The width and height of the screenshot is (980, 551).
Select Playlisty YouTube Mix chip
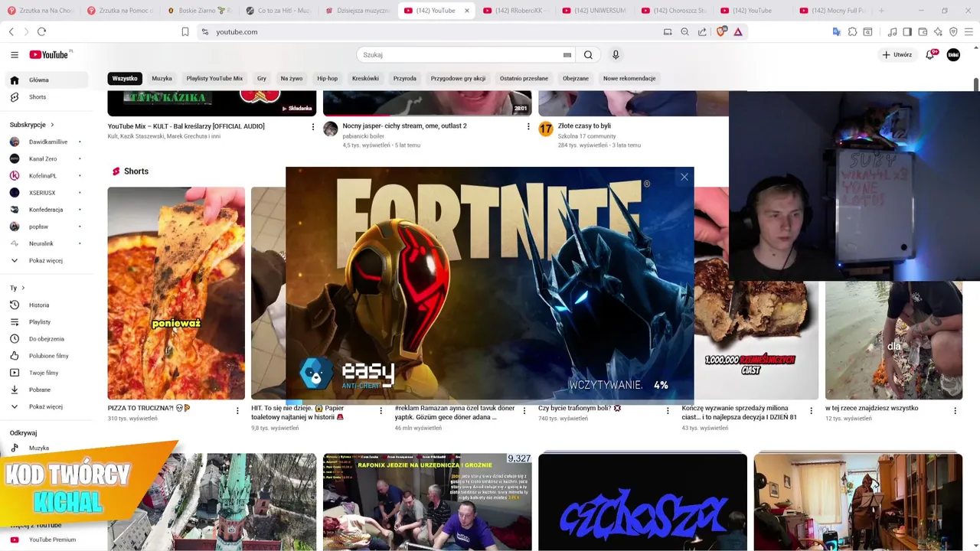coord(214,78)
